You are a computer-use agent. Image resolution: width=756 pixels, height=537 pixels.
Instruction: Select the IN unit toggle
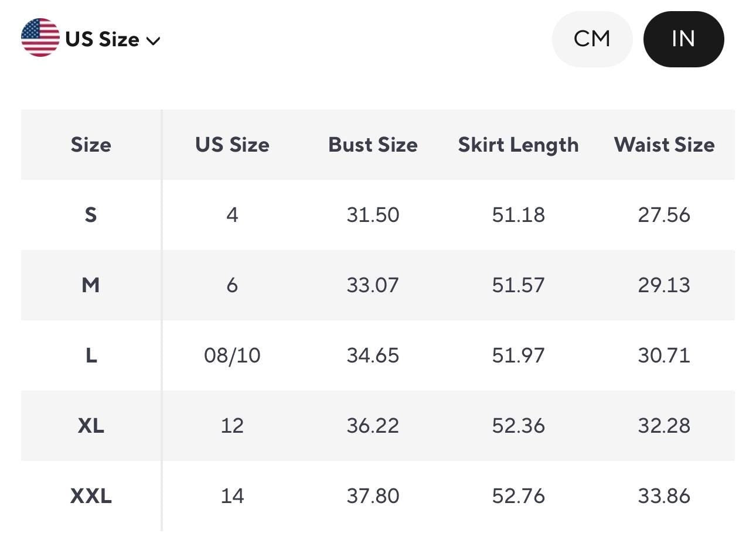(x=683, y=39)
